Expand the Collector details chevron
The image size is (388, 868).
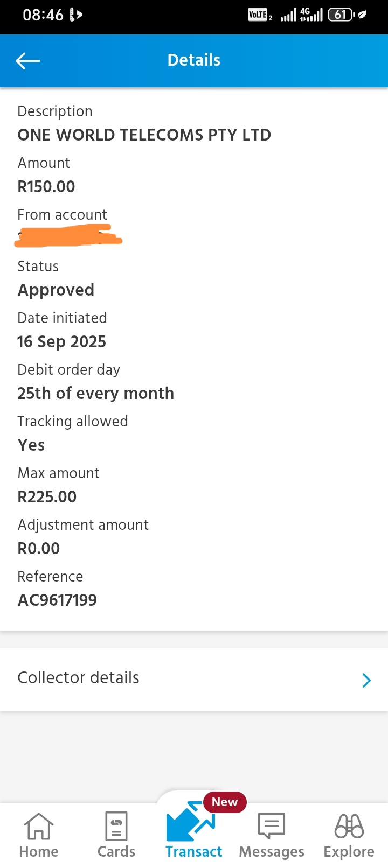366,680
